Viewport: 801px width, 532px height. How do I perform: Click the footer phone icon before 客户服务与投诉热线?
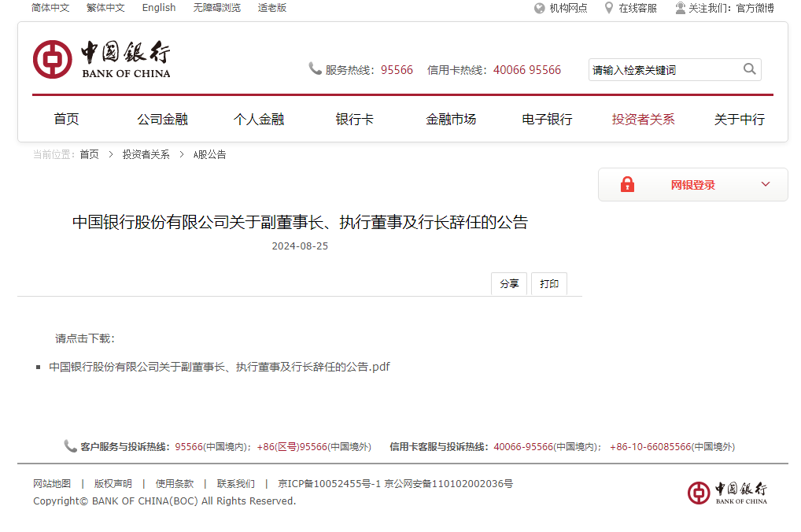(x=68, y=446)
